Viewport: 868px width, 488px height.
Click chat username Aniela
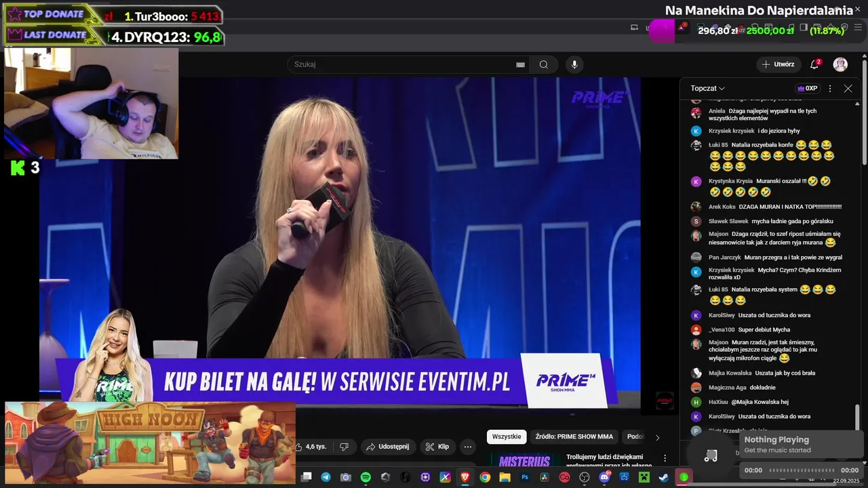coord(717,111)
